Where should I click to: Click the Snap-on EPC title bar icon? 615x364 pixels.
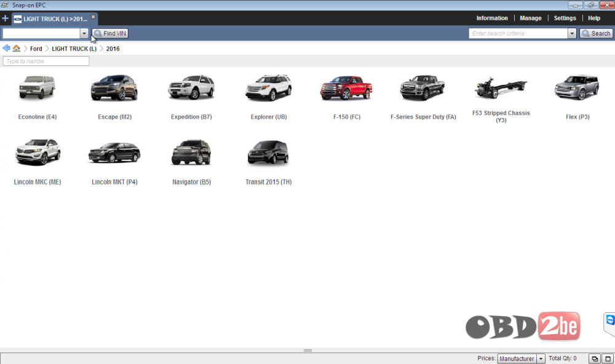coord(5,5)
